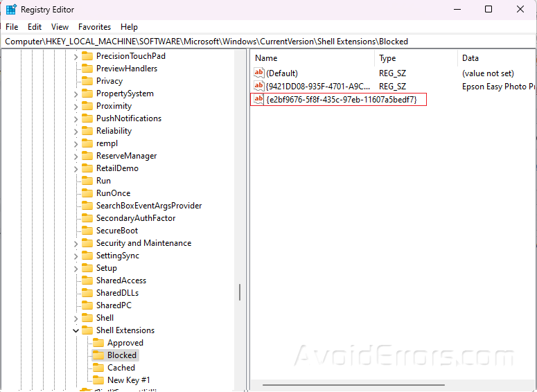537x392 pixels.
Task: Collapse the Shell Extensions tree node
Action: [76, 330]
